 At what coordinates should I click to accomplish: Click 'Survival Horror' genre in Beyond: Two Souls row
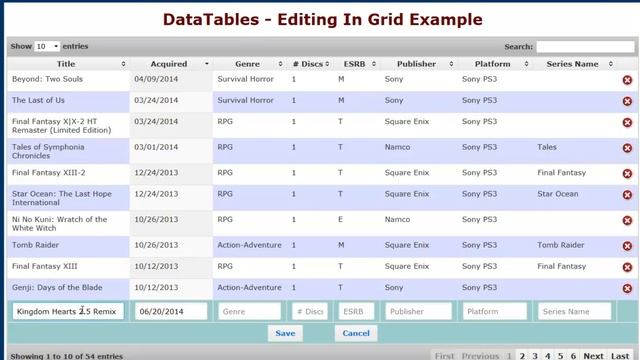coord(245,79)
